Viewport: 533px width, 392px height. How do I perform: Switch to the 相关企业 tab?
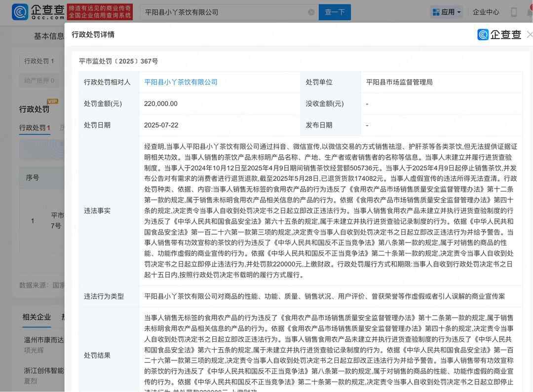click(x=37, y=317)
